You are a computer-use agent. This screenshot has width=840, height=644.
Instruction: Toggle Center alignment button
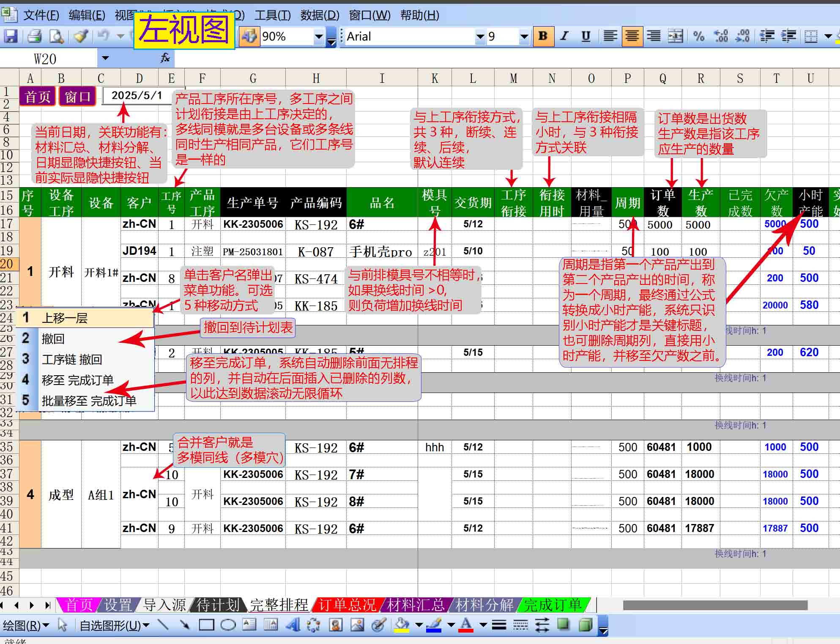(632, 36)
